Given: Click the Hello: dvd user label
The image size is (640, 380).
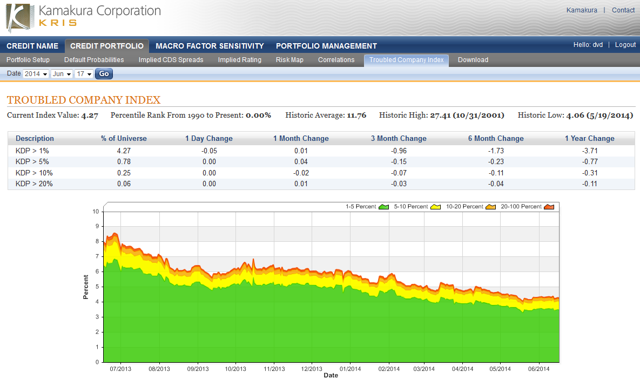Looking at the screenshot, I should tap(588, 44).
